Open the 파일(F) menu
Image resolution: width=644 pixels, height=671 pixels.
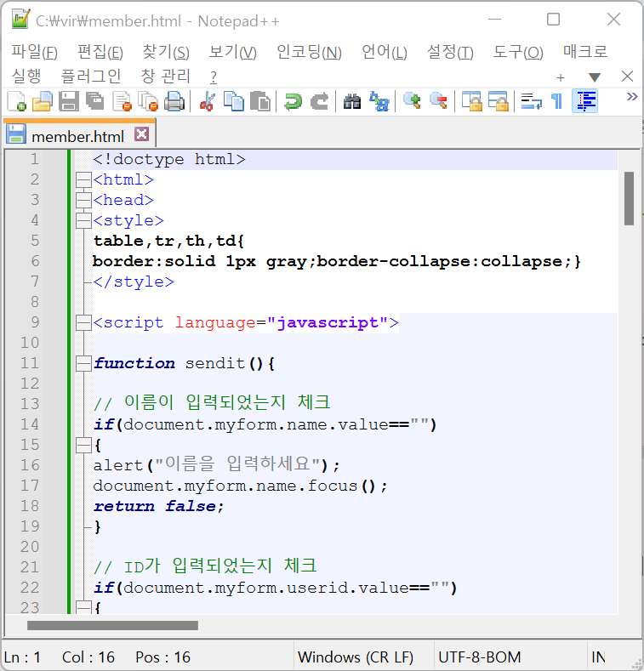click(x=34, y=52)
